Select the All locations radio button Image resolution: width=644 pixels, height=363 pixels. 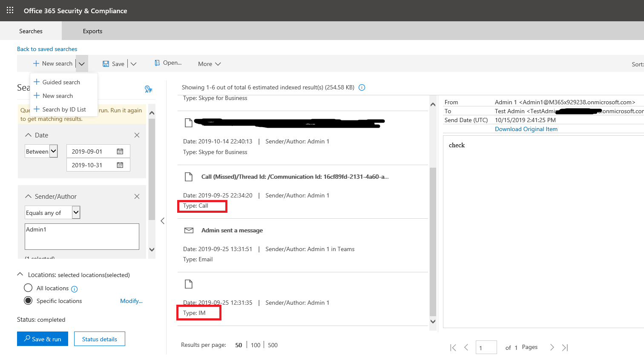point(28,288)
